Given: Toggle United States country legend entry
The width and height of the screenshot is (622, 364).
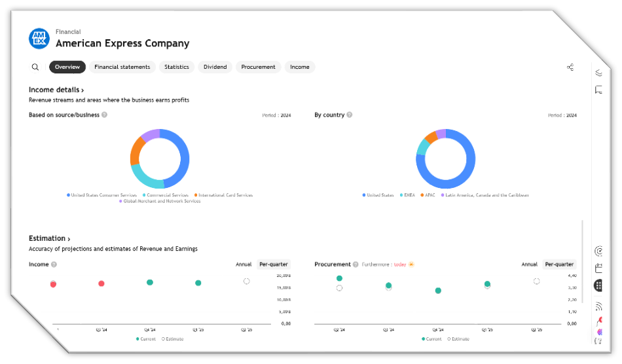Looking at the screenshot, I should click(x=378, y=195).
